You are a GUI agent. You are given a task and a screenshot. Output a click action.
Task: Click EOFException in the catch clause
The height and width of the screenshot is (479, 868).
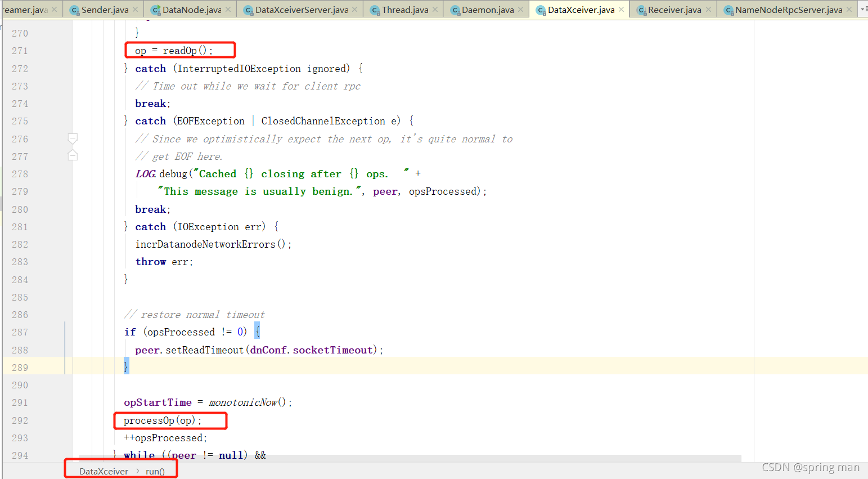pyautogui.click(x=211, y=121)
